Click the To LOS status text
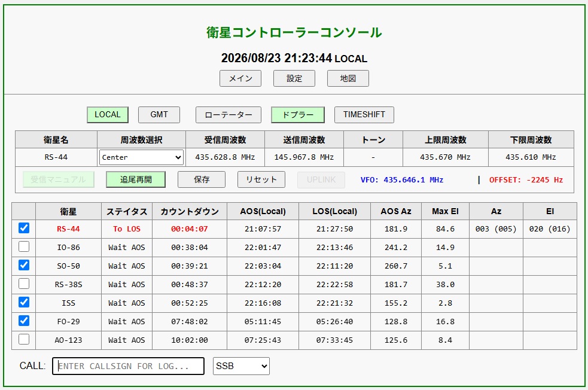 coord(127,228)
